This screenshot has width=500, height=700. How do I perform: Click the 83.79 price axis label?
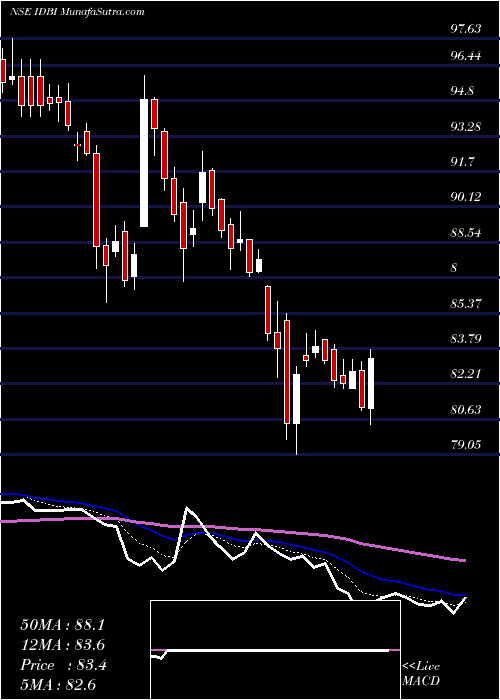[466, 339]
